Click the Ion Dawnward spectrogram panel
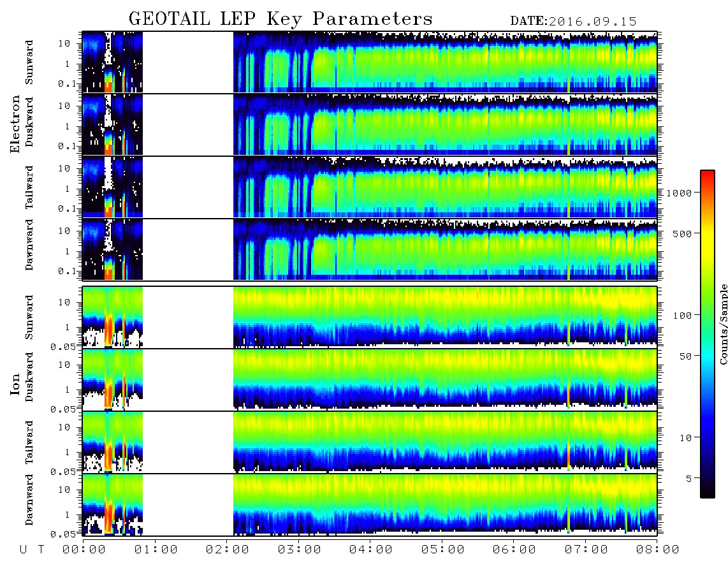Screen dimensions: 728x561 click(370, 504)
